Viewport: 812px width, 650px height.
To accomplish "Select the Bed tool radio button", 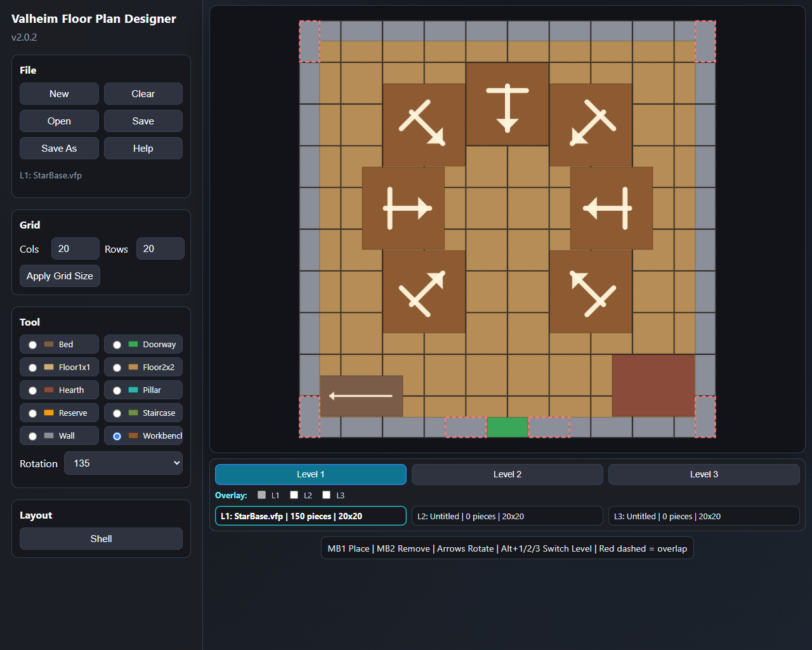I will 32,345.
